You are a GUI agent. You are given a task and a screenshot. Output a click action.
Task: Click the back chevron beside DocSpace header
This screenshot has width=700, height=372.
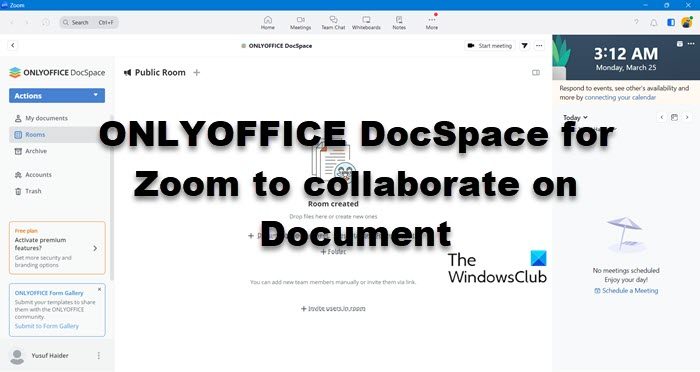13,45
